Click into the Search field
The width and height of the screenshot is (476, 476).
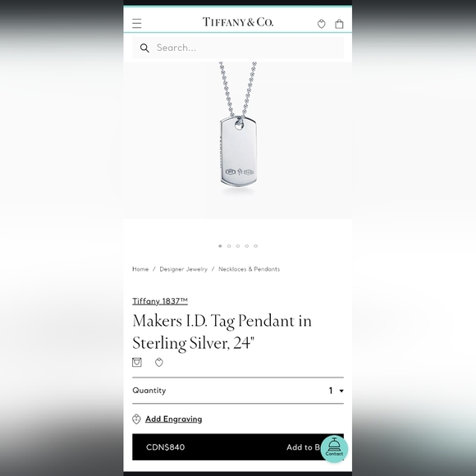click(238, 48)
